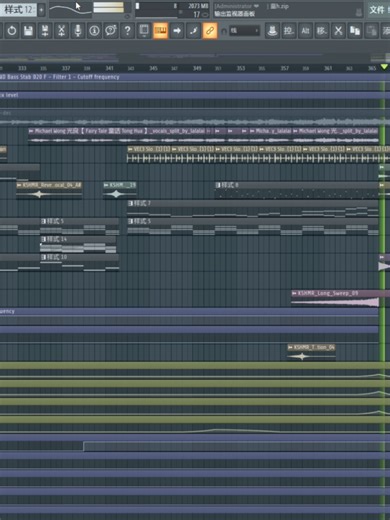390x520 pixels.
Task: Click the right arrow toolbar icon
Action: click(x=177, y=31)
